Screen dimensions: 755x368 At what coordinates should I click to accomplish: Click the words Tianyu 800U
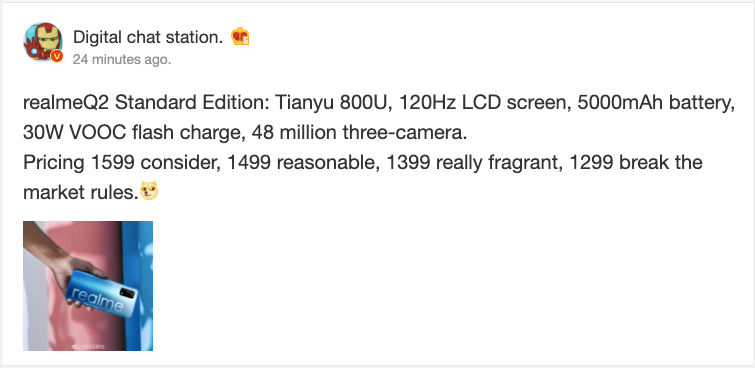click(331, 103)
